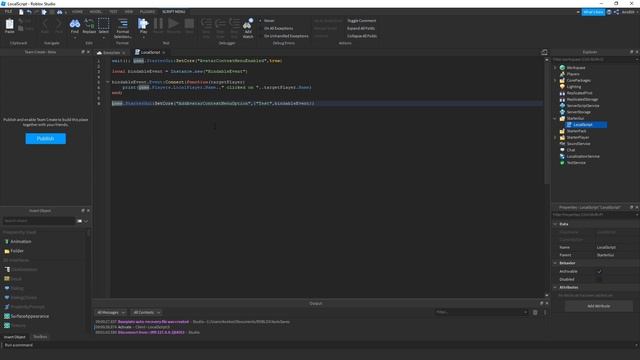Screen dimensions: 640x360
Task: Open the Replace tool in ribbon
Action: pos(89,25)
